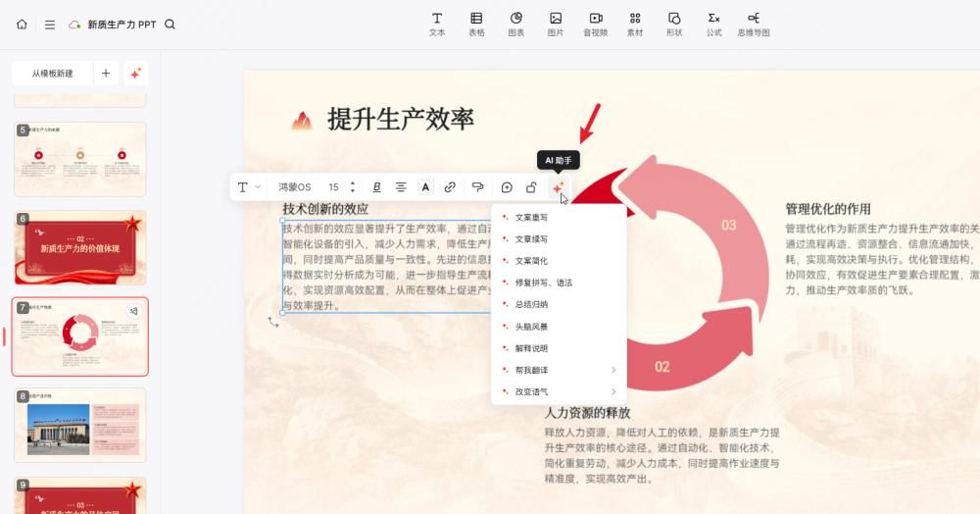Insert a formula via 公式
Screen dimensions: 980x514
[x=713, y=24]
